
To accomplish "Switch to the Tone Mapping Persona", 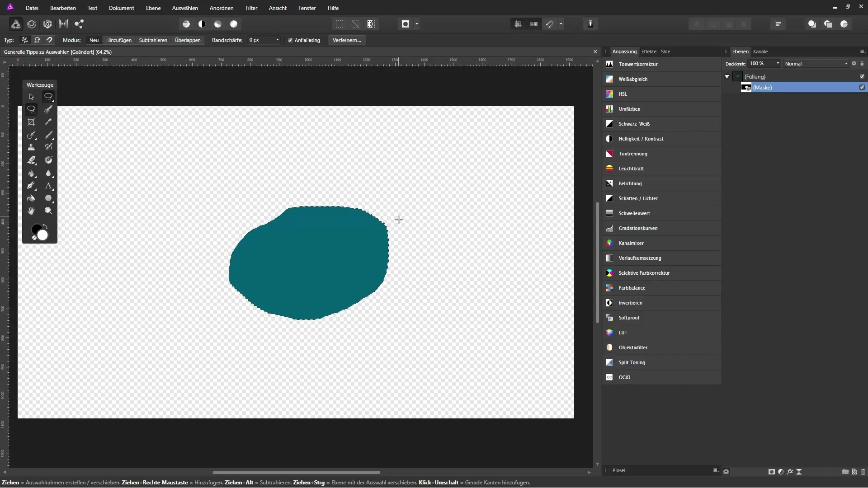I will pyautogui.click(x=63, y=24).
